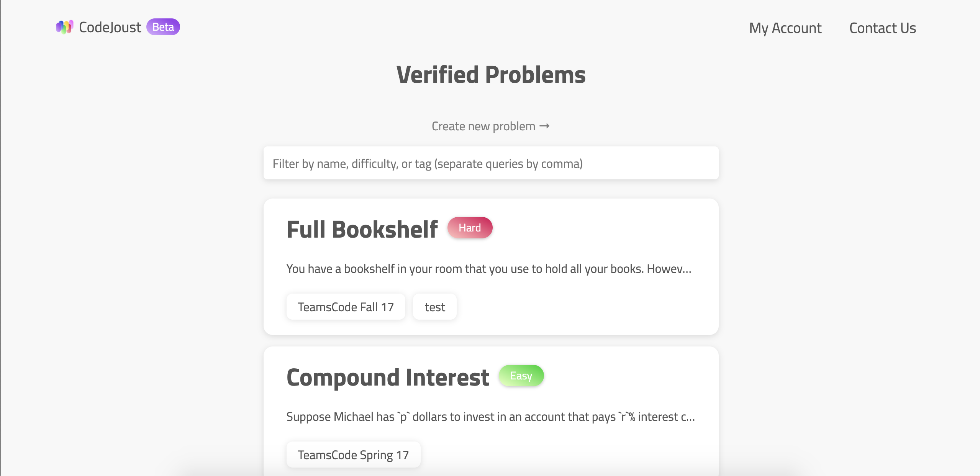Screen dimensions: 980x476
Task: Open the Contact Us page
Action: [x=882, y=28]
